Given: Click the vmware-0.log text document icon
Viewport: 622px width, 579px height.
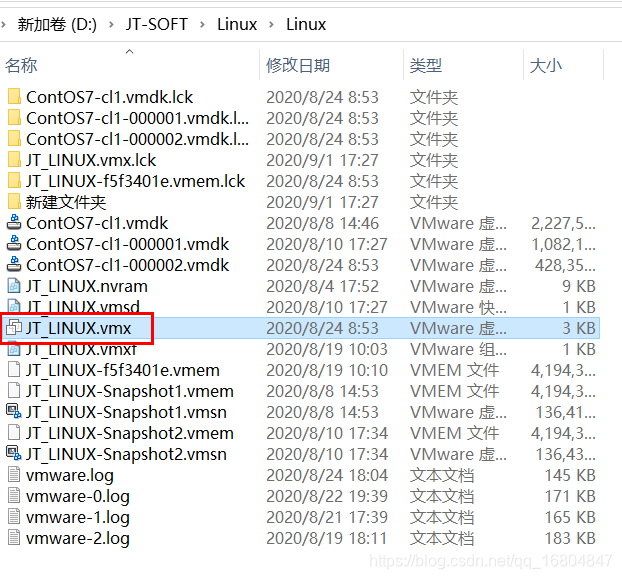Looking at the screenshot, I should coord(14,496).
